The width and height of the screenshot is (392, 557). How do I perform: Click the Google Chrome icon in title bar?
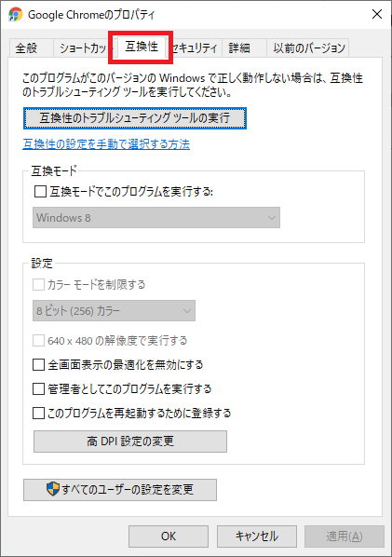tap(15, 14)
